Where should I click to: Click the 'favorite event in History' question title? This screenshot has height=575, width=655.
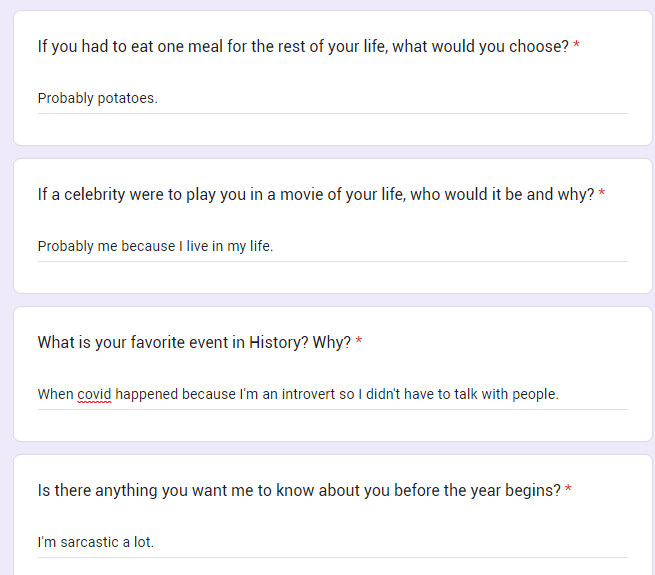click(x=194, y=342)
